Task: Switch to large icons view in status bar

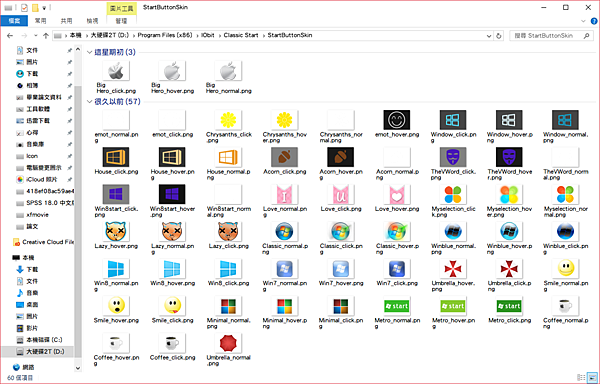Action: 592,377
